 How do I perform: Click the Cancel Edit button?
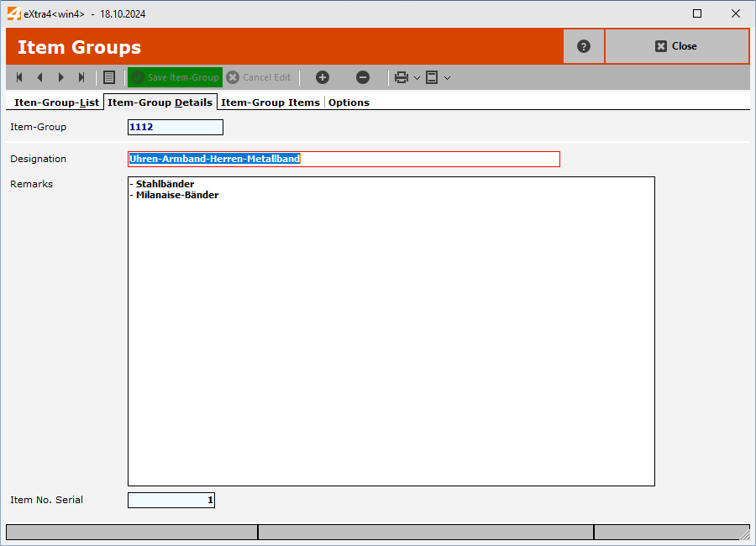tap(259, 77)
